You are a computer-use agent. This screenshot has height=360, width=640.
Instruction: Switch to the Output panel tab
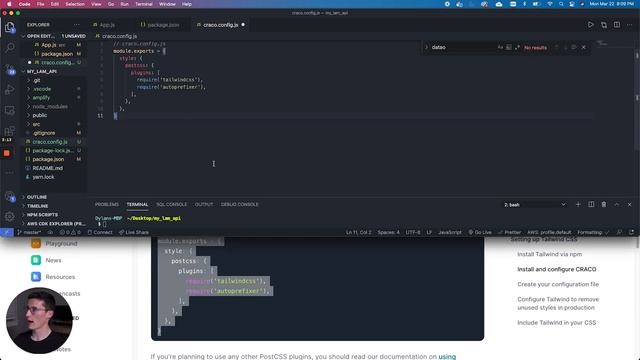[204, 204]
